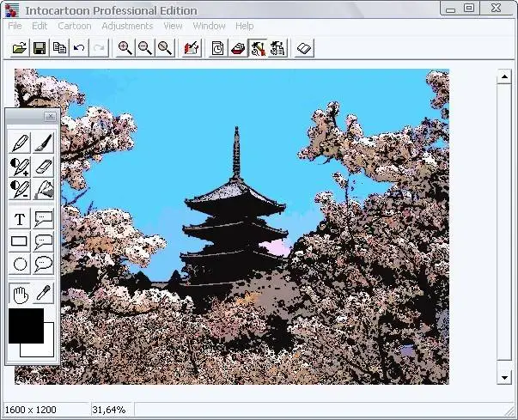518x420 pixels.
Task: Click the vertical scrollbar down arrow
Action: click(x=504, y=377)
